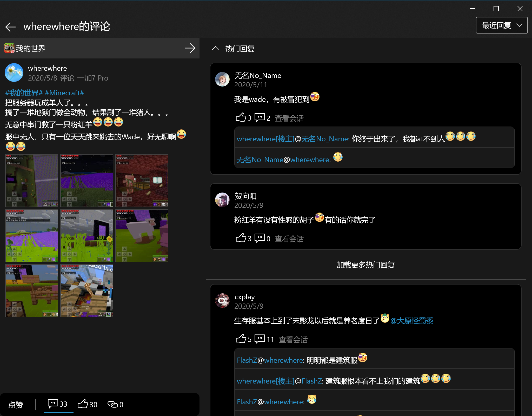Image resolution: width=532 pixels, height=416 pixels.
Task: Click 查看会话 under 贺向阳's comment
Action: 289,239
